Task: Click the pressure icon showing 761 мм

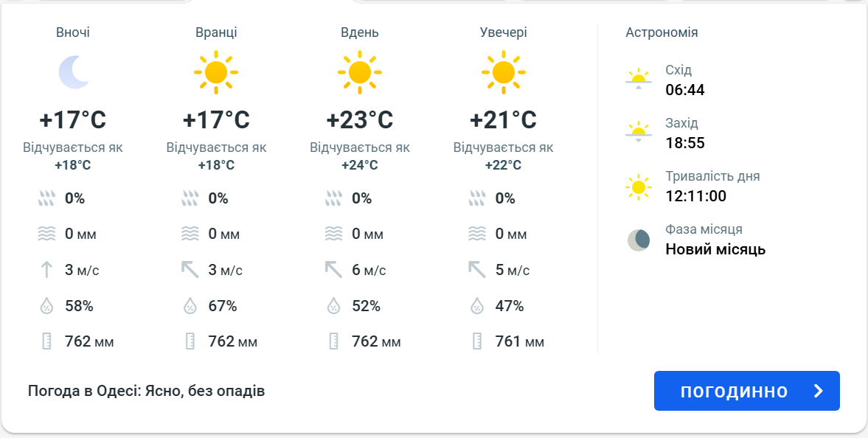Action: coord(478,341)
